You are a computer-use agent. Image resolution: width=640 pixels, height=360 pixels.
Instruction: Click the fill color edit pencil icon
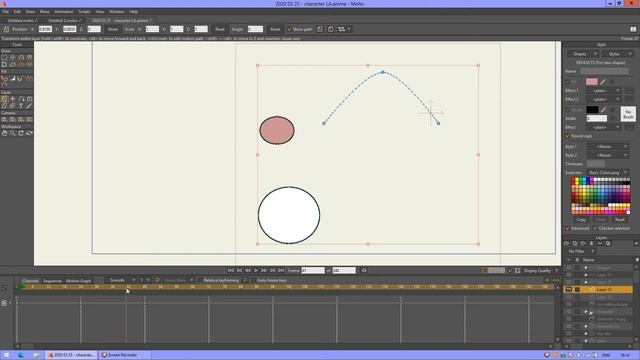[x=603, y=82]
